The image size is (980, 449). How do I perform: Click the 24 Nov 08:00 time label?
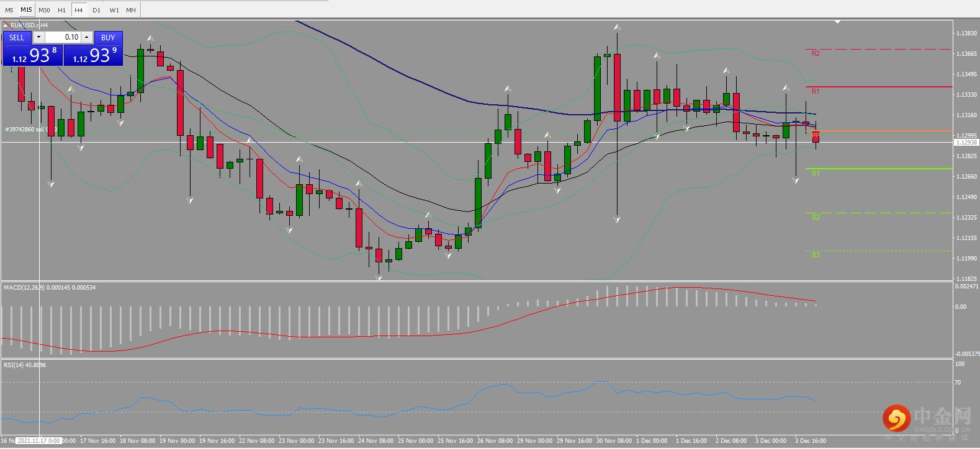pyautogui.click(x=375, y=441)
